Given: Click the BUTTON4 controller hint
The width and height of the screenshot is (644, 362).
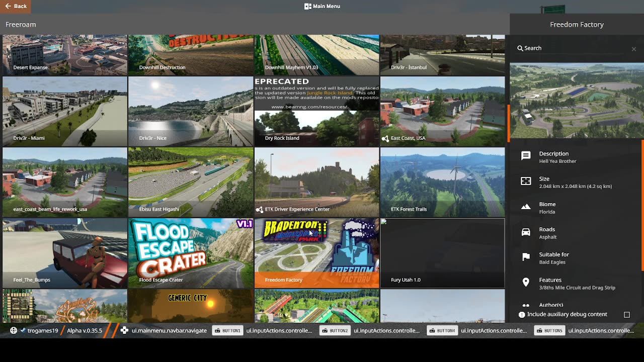Looking at the screenshot, I should [x=442, y=331].
